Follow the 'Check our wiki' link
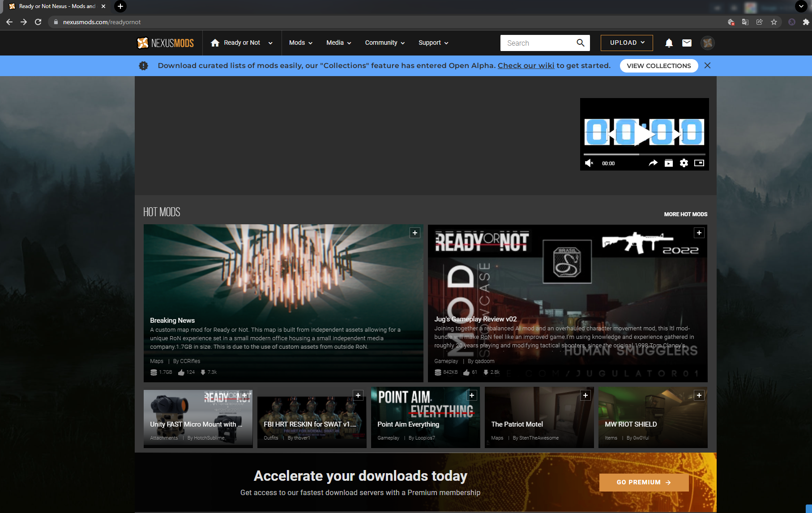Image resolution: width=812 pixels, height=513 pixels. click(526, 65)
